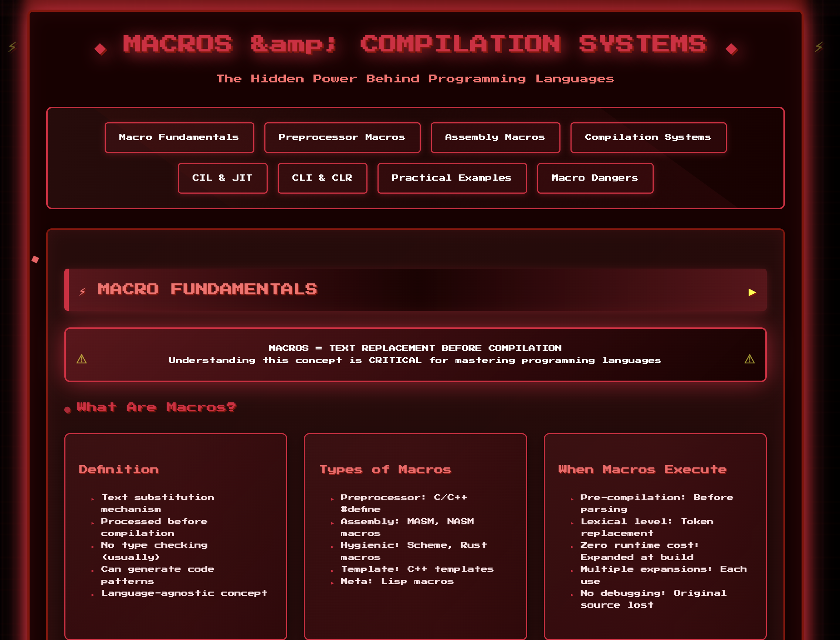Click Hygienic: Scheme, Rust macros item
This screenshot has width=840, height=640.
point(414,551)
